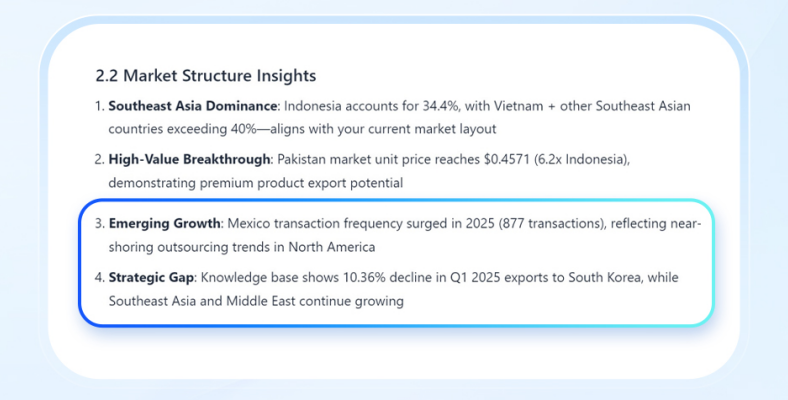
Task: Click the list number "1." marker
Action: (100, 106)
